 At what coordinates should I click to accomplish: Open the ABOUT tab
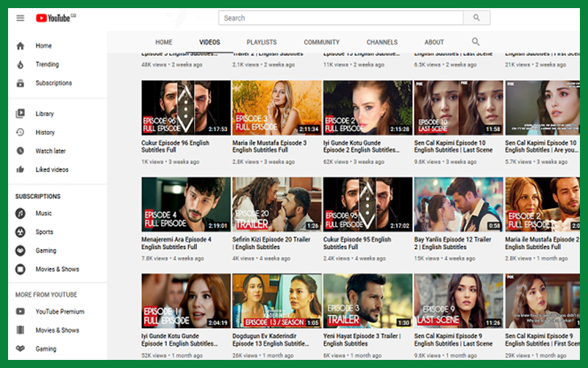tap(434, 42)
